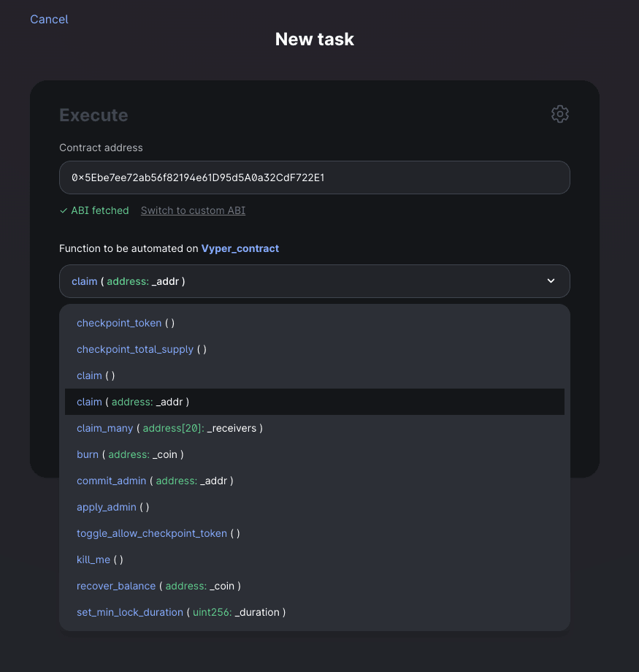
Task: Click the Cancel link
Action: pyautogui.click(x=49, y=19)
